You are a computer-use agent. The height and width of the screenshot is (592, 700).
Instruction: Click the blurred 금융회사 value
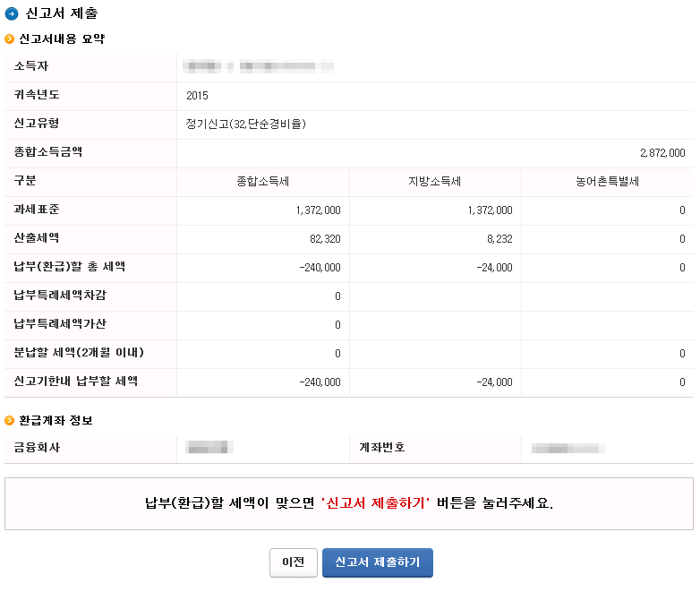209,447
